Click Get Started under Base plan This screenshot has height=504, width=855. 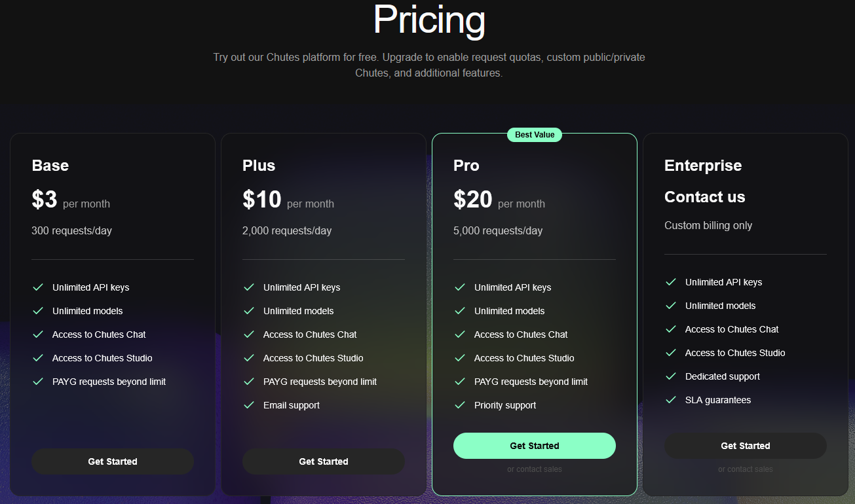pos(112,461)
